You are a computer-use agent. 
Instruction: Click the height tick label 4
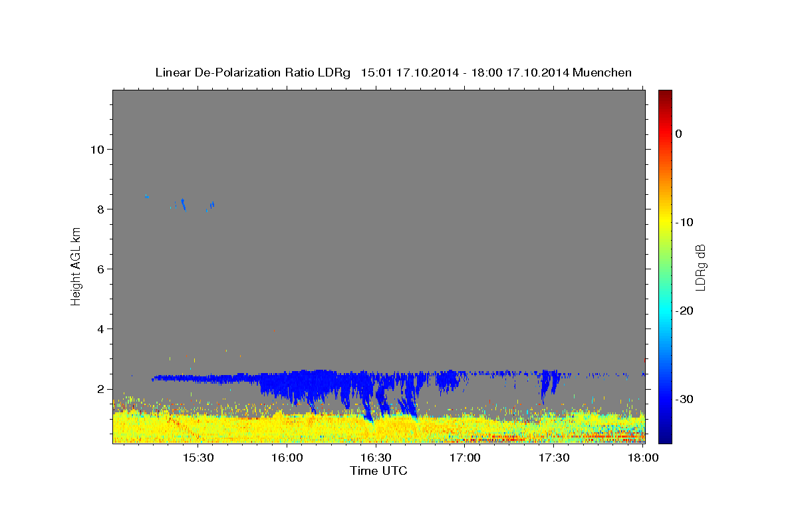click(x=101, y=329)
